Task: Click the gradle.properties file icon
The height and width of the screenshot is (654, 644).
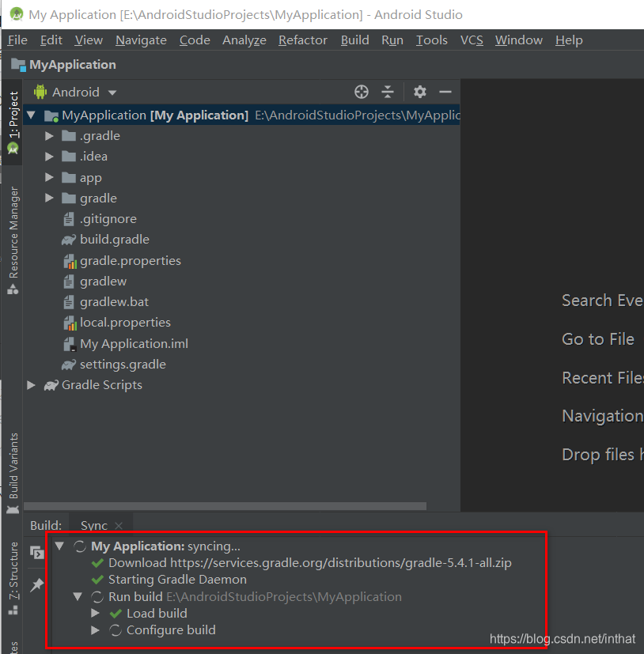Action: [70, 262]
